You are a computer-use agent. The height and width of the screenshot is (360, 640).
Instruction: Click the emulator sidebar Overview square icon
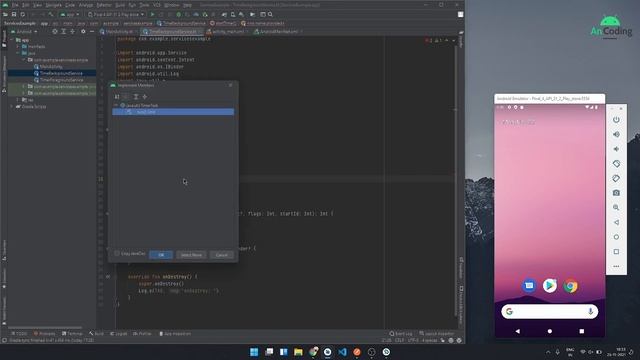pos(616,252)
